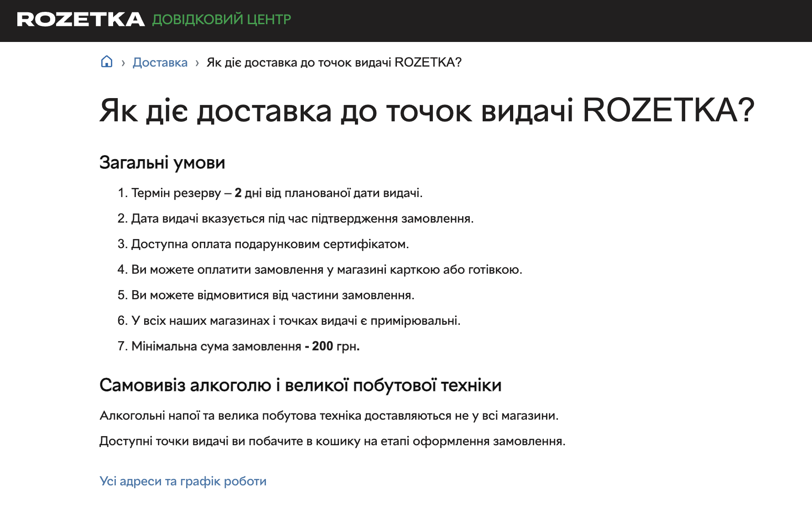The height and width of the screenshot is (510, 812).
Task: Go to home via breadcrumb house icon
Action: pyautogui.click(x=107, y=62)
